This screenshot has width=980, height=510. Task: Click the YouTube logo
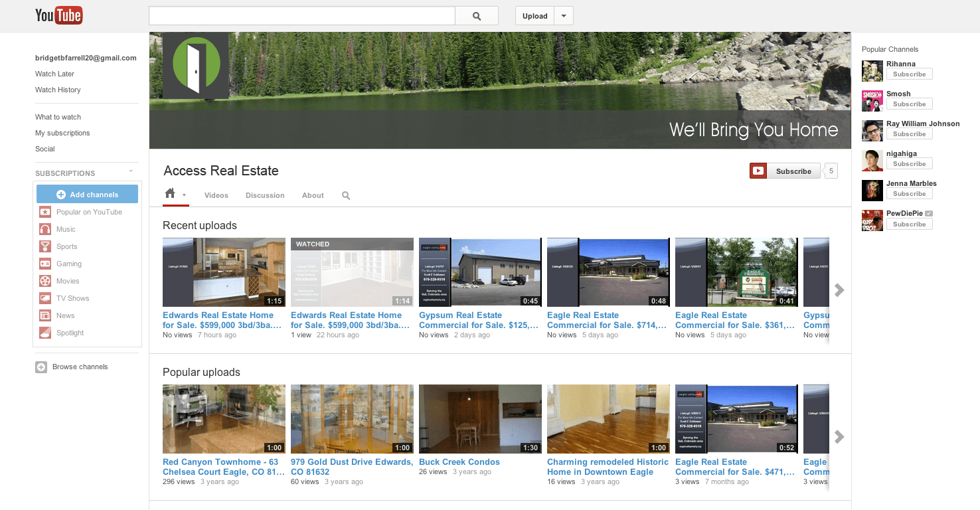click(x=59, y=15)
